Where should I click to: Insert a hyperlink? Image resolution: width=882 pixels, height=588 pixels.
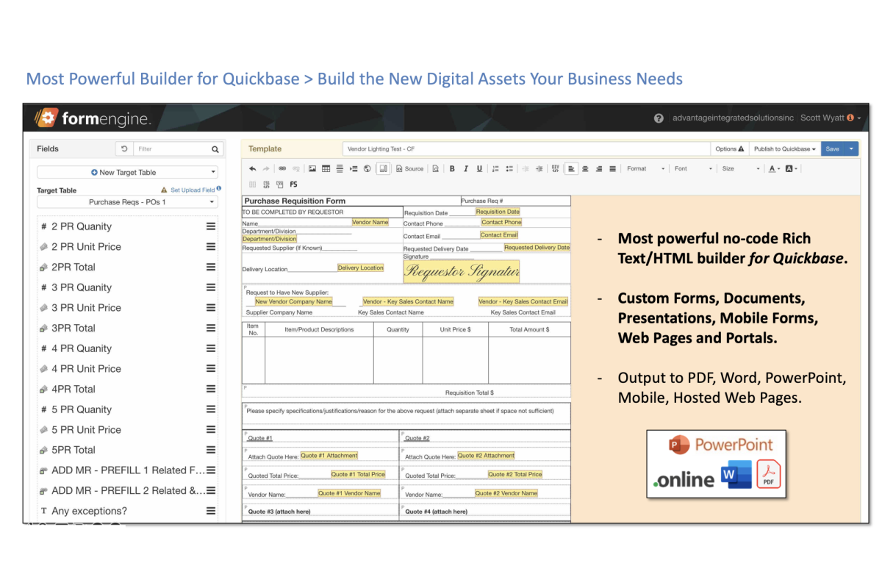[x=282, y=168]
